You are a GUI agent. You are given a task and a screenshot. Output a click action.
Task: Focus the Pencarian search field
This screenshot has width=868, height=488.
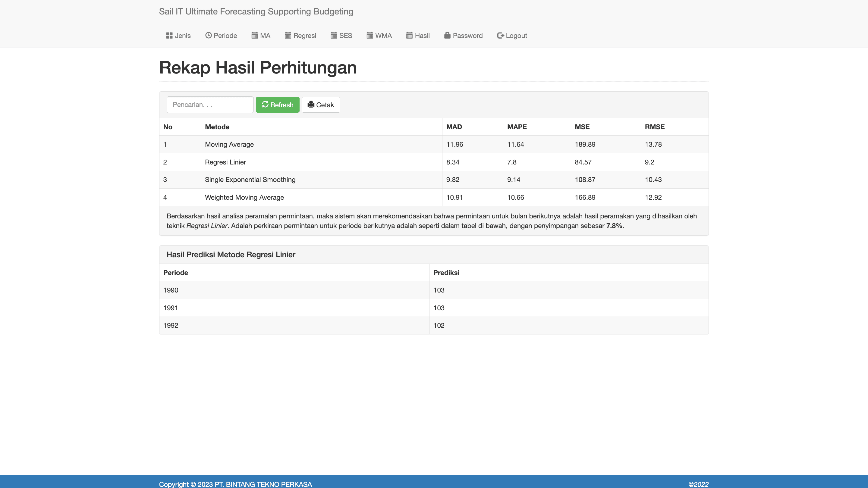(x=210, y=105)
